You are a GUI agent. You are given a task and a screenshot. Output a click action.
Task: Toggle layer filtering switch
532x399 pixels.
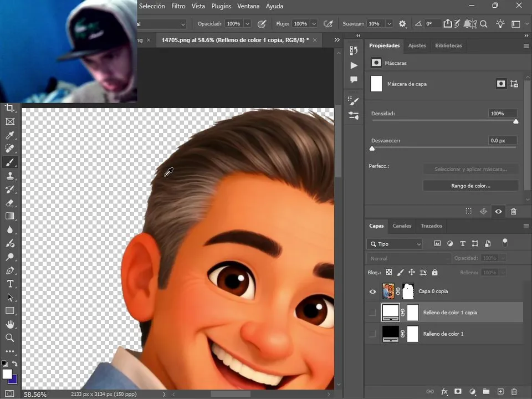(505, 243)
